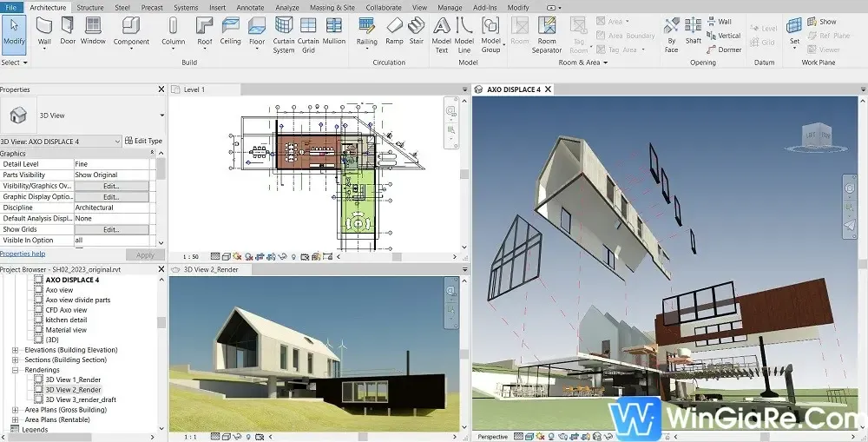Expand Area Plans (Rentable) node
The width and height of the screenshot is (868, 442).
(x=15, y=419)
